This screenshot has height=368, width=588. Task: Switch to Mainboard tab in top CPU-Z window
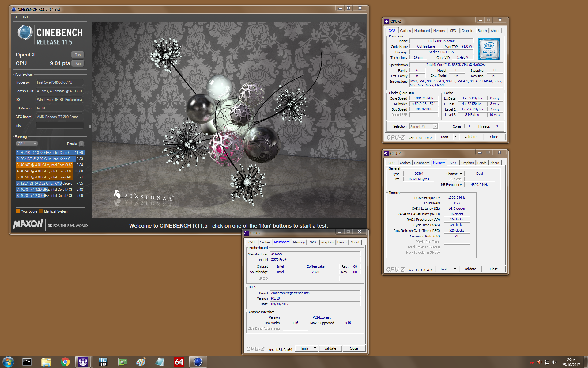tap(422, 31)
